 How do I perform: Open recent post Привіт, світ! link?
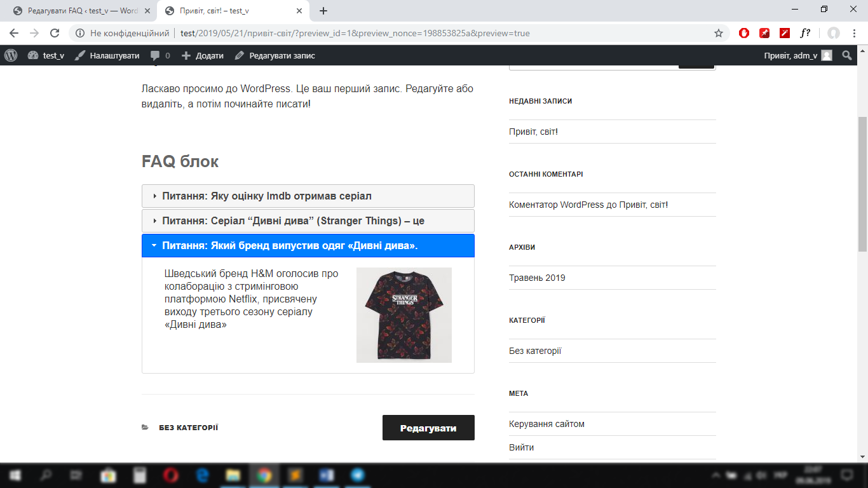(534, 132)
